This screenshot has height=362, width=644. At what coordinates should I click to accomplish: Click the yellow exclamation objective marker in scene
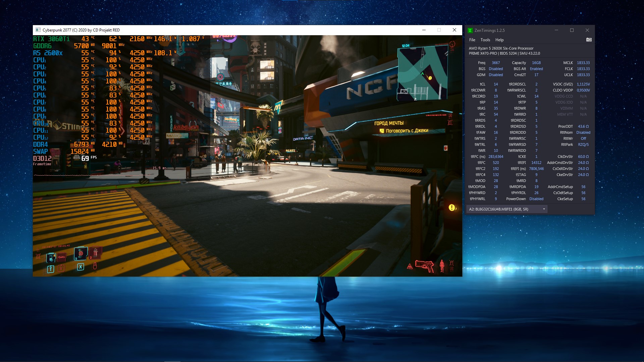tap(452, 208)
